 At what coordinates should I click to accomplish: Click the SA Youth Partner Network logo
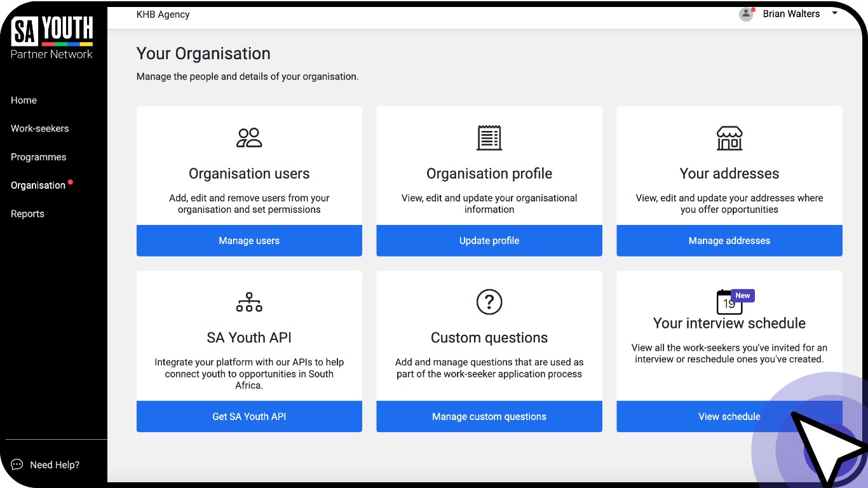click(x=52, y=38)
